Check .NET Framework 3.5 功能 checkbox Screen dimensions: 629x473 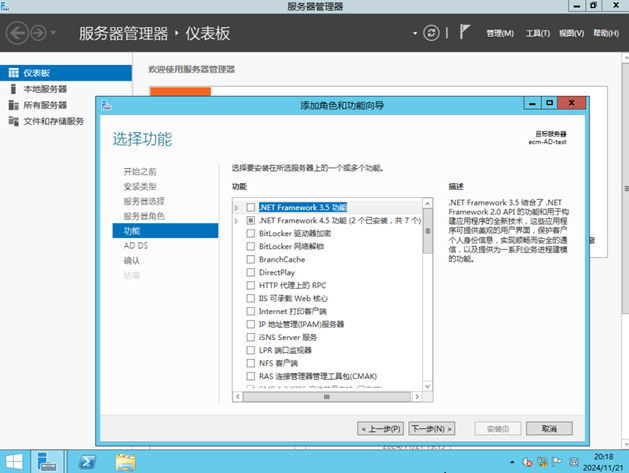click(251, 207)
